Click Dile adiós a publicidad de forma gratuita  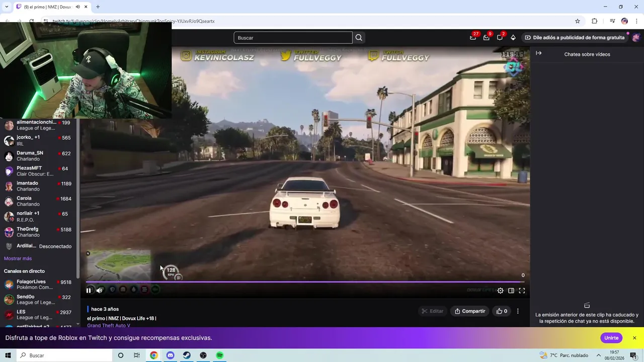(x=575, y=38)
